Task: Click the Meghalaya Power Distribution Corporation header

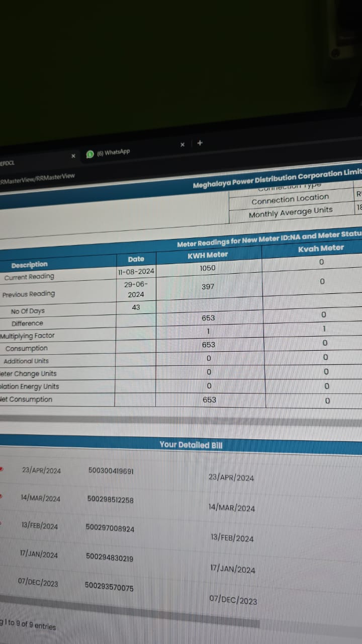Action: pyautogui.click(x=277, y=179)
